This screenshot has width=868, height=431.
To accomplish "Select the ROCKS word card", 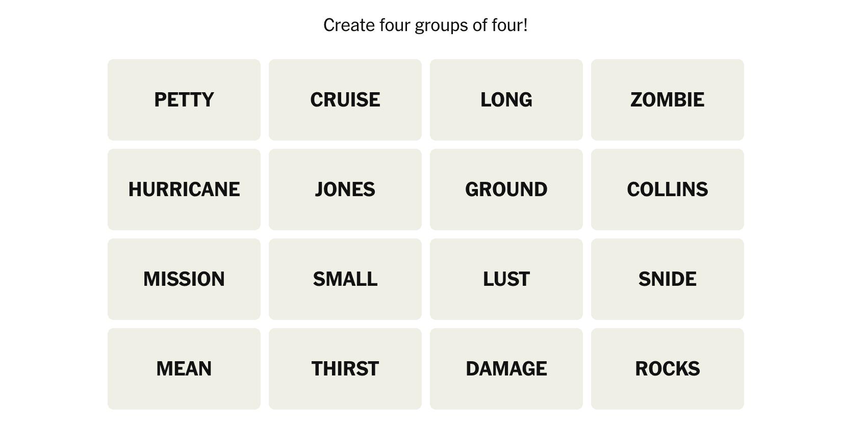I will click(667, 369).
